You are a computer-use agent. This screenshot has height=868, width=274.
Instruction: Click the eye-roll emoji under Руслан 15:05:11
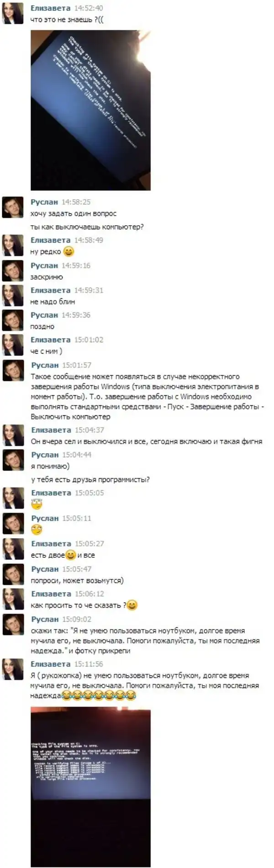point(37,530)
